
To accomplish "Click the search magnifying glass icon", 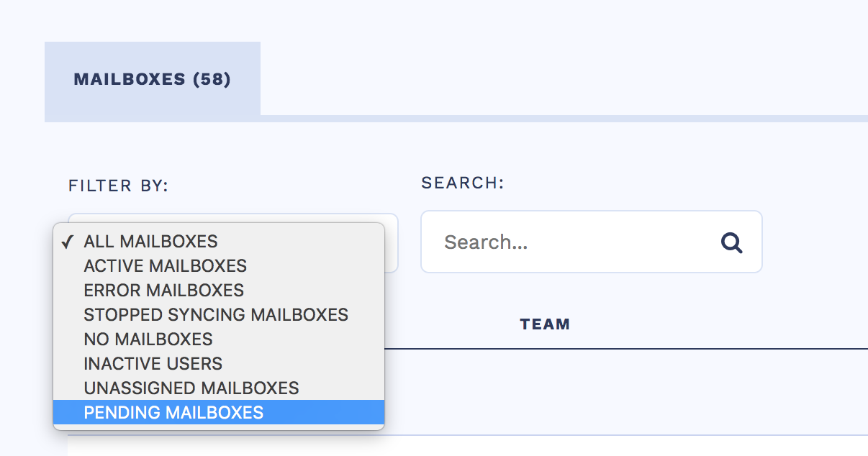I will click(731, 243).
